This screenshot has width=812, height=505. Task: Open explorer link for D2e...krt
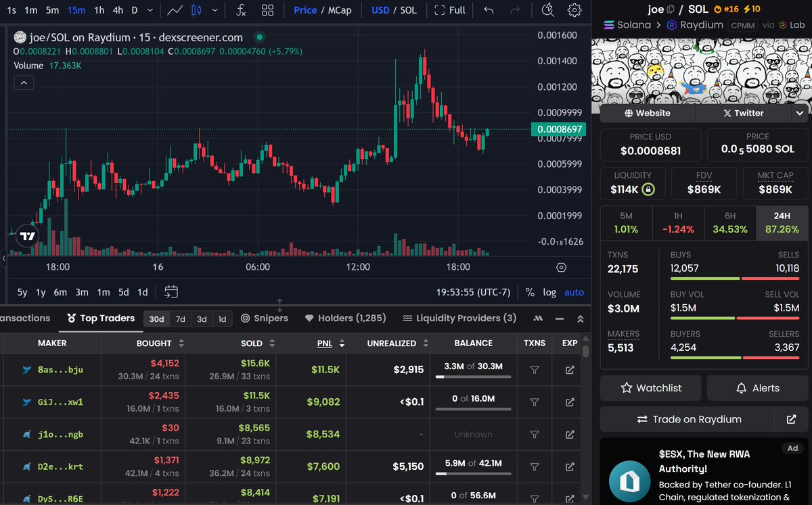click(x=570, y=466)
